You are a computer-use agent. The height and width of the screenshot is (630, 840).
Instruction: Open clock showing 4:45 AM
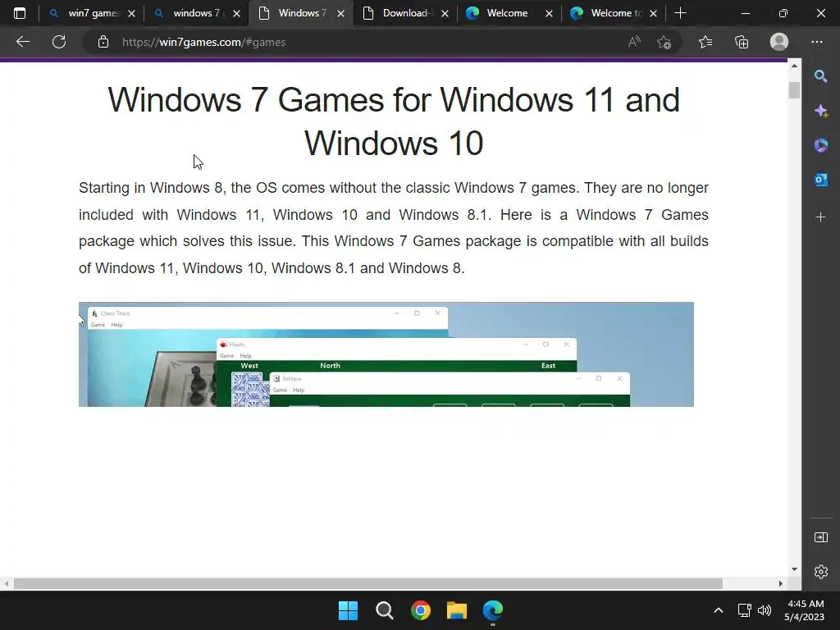(x=804, y=610)
